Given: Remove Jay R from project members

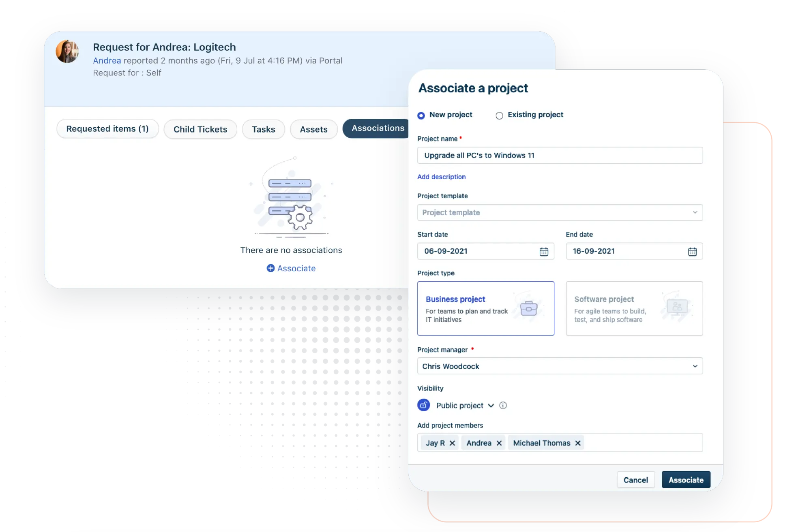Looking at the screenshot, I should (x=453, y=443).
